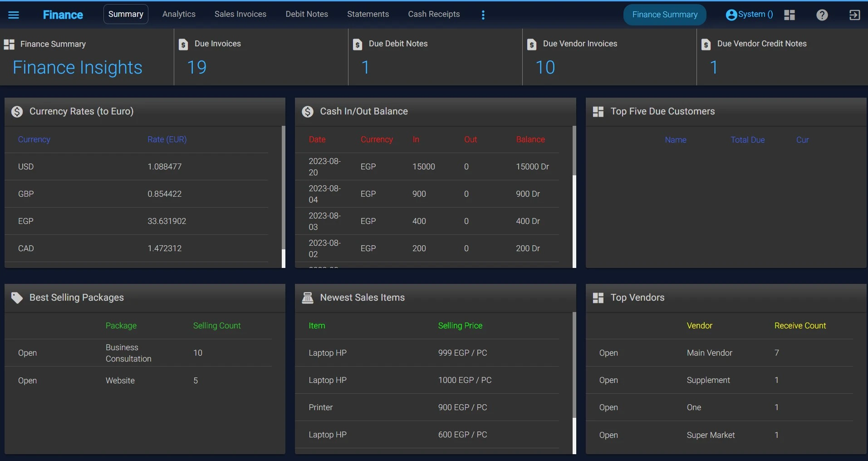
Task: Select the GBP rate 0.854422
Action: [164, 194]
